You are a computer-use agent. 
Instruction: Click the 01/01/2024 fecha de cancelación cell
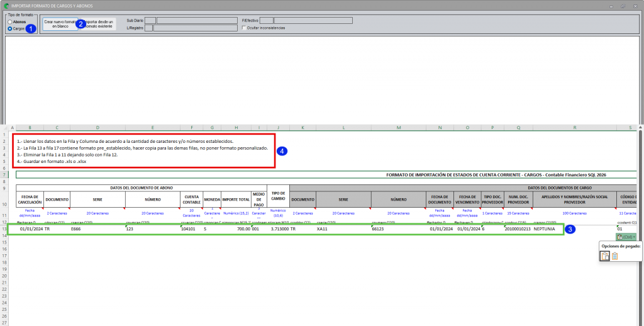(30, 228)
